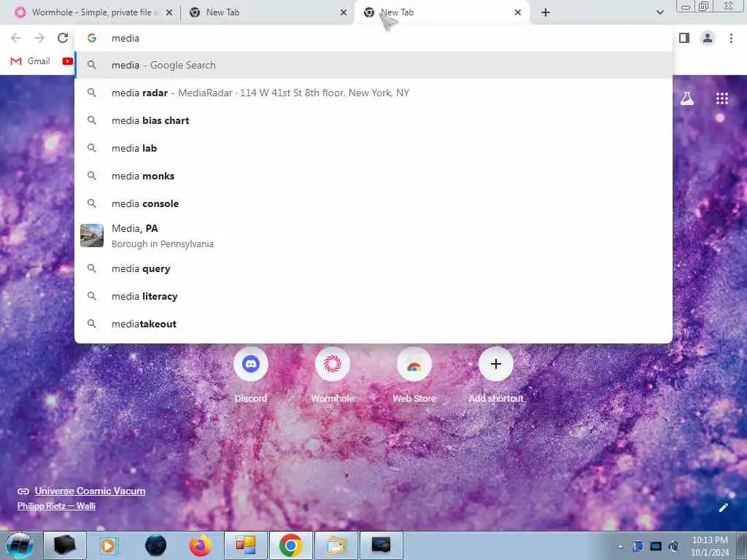Click the action center flag tray icon
This screenshot has height=560, width=747.
click(638, 546)
